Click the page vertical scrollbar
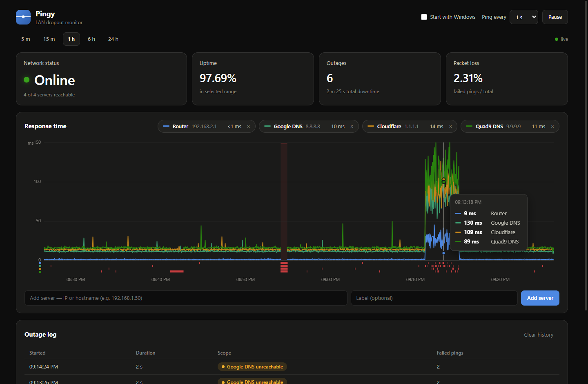 [x=586, y=155]
